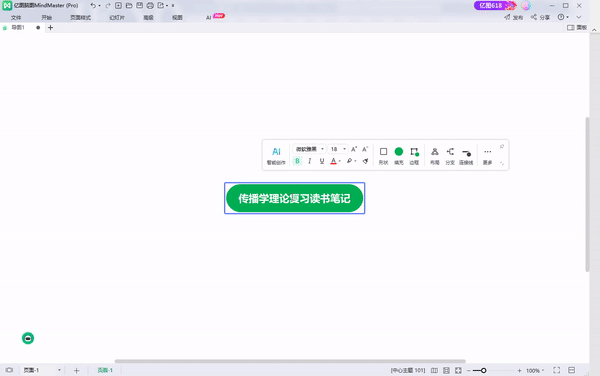Click the Open folder icon
This screenshot has width=600, height=376.
(129, 6)
